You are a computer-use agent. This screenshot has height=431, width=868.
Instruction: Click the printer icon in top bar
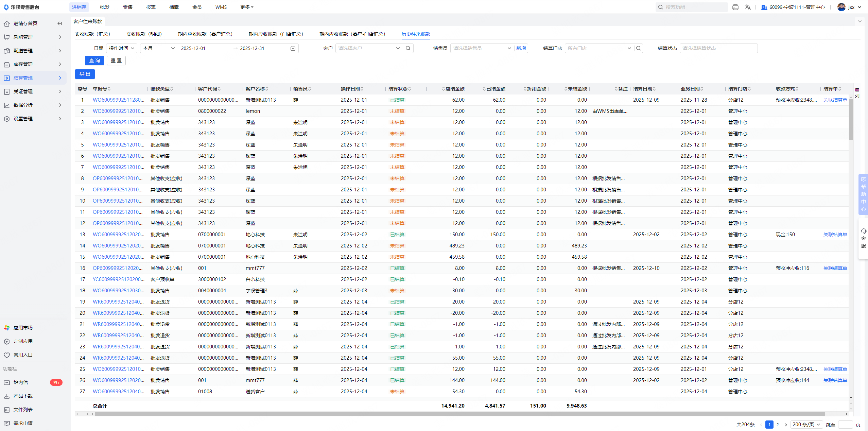pyautogui.click(x=735, y=7)
